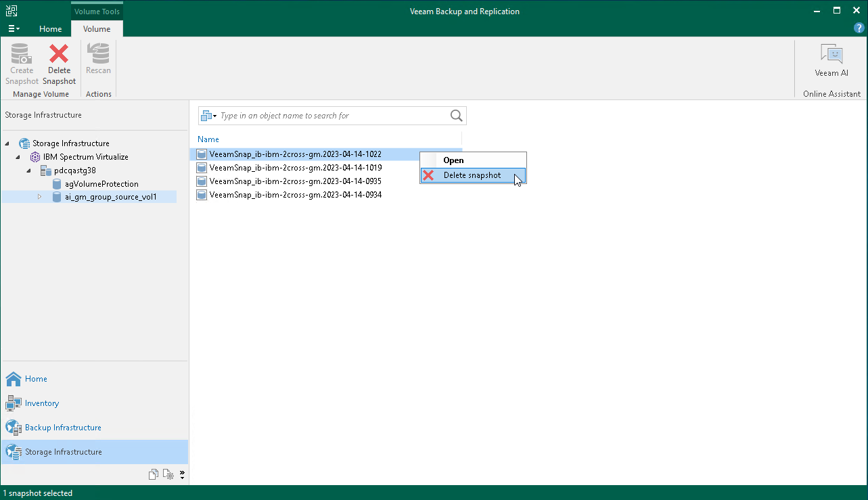Image resolution: width=868 pixels, height=500 pixels.
Task: Open navigation pane overflow chevron menu
Action: click(182, 474)
